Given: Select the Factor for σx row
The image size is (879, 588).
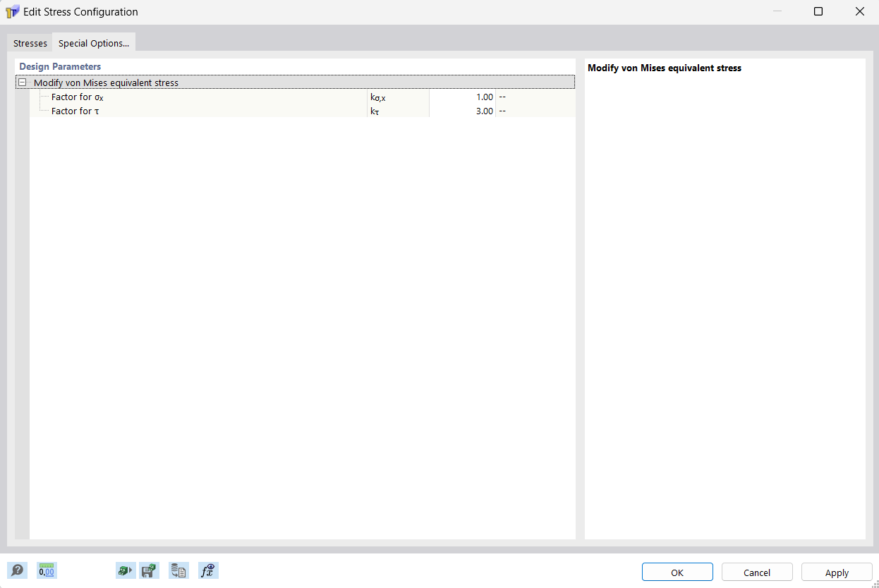Looking at the screenshot, I should click(303, 97).
